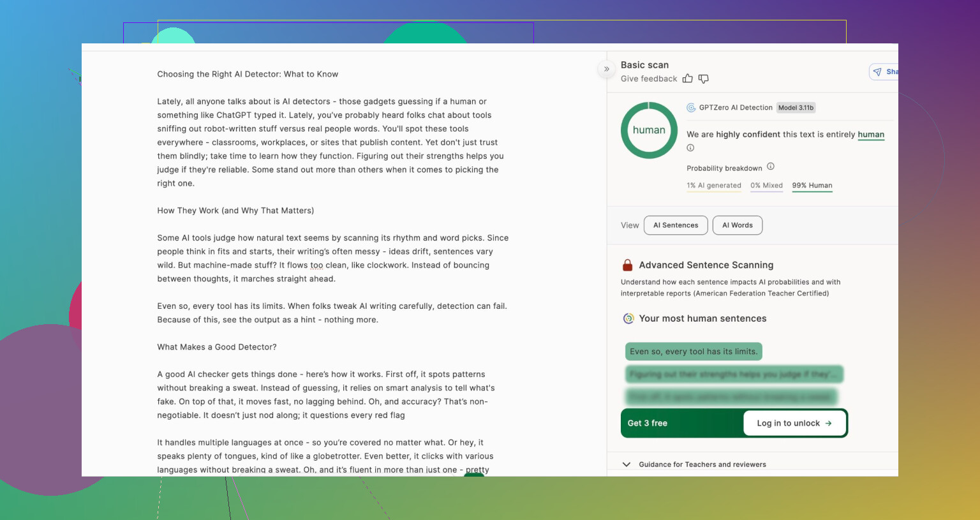
Task: Click highlighted sentence 'Even so, every tool has its limits'
Action: click(694, 352)
